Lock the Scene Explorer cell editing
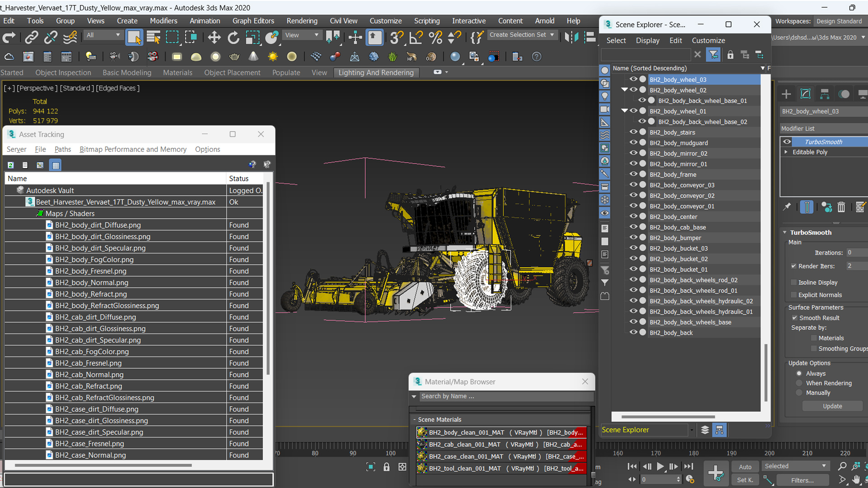868x488 pixels. point(730,55)
